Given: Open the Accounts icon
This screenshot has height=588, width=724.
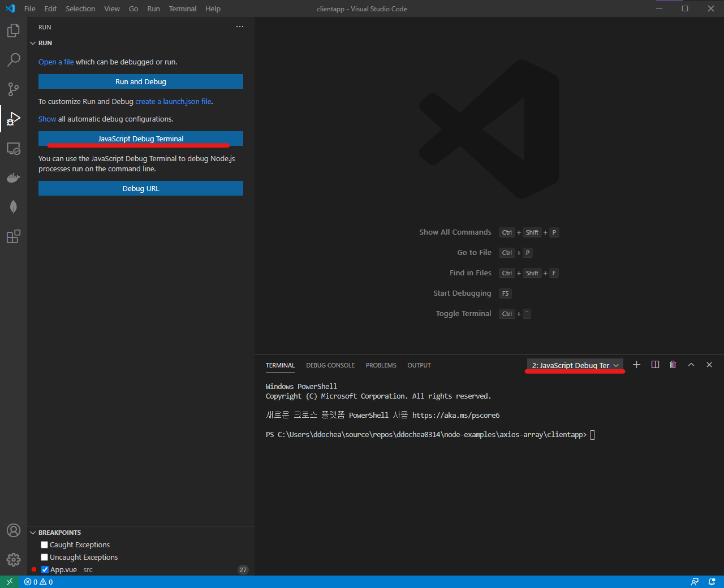Looking at the screenshot, I should (14, 530).
